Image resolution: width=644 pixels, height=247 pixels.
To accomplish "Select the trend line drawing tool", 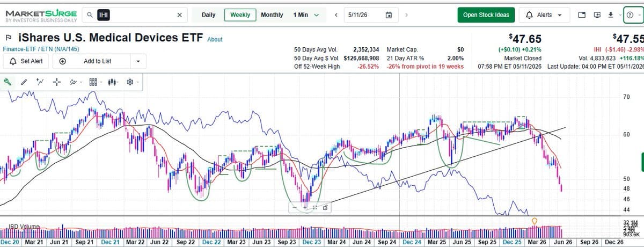I will tap(40, 82).
